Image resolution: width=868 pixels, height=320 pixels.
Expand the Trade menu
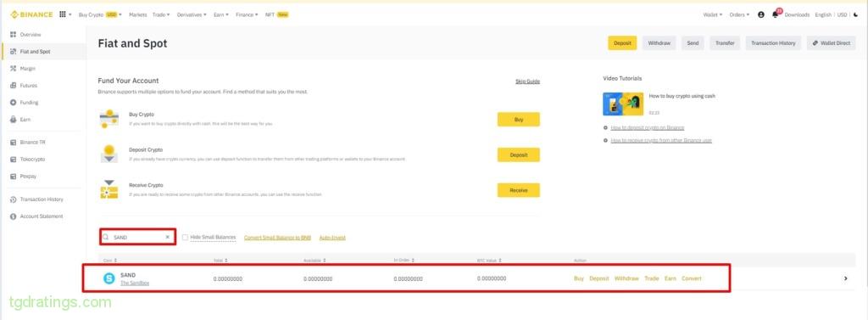pos(161,15)
